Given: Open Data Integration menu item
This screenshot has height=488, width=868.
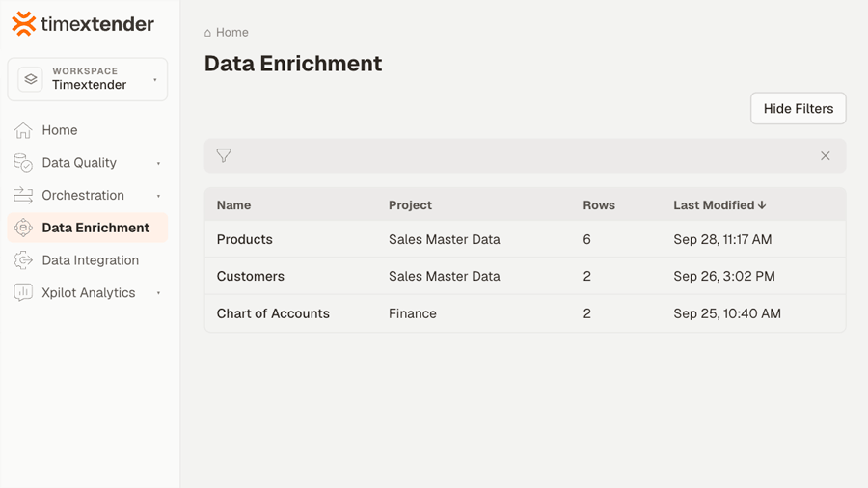Looking at the screenshot, I should (88, 260).
